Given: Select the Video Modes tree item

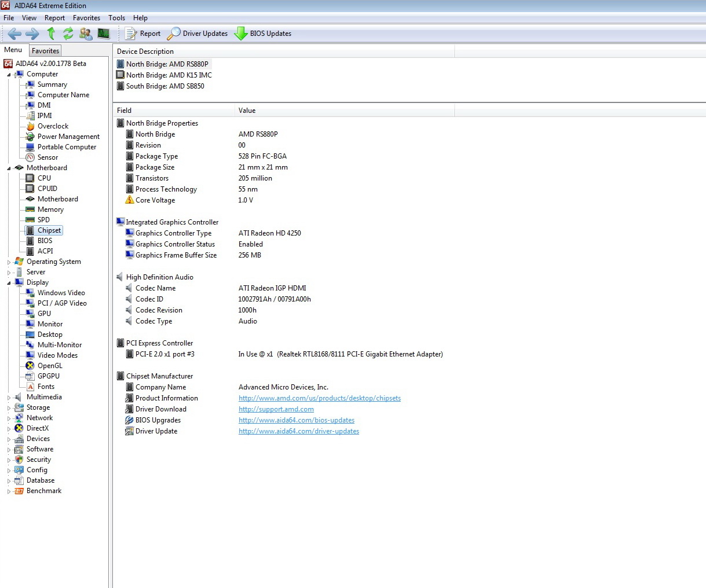Looking at the screenshot, I should pyautogui.click(x=57, y=355).
